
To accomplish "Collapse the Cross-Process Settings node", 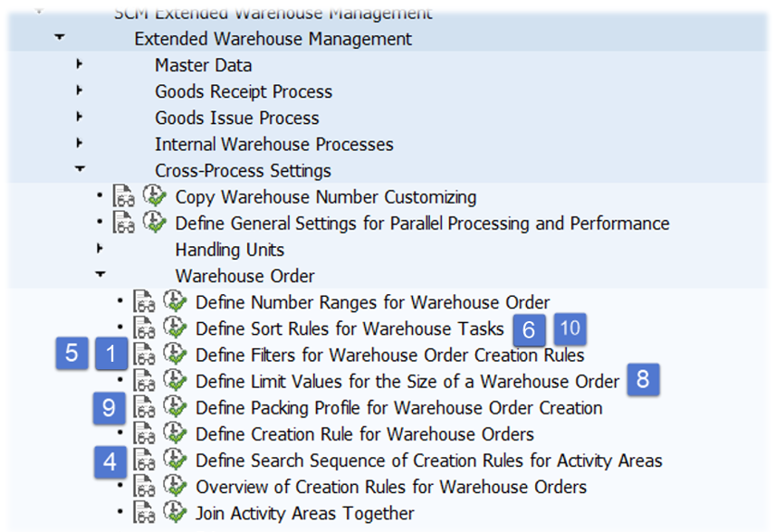I will (x=80, y=169).
